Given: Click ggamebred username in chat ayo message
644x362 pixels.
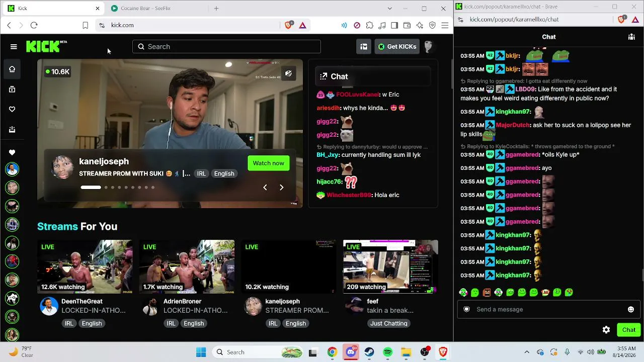Looking at the screenshot, I should coord(523,168).
